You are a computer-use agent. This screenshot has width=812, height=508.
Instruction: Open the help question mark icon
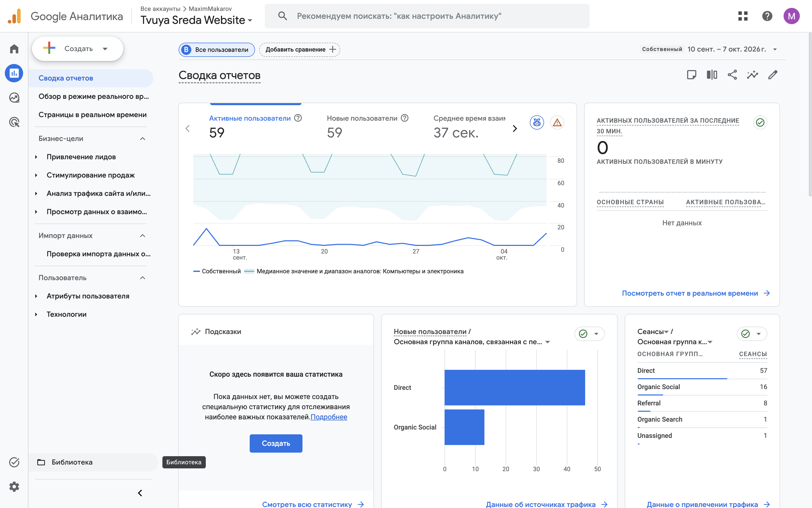[767, 16]
